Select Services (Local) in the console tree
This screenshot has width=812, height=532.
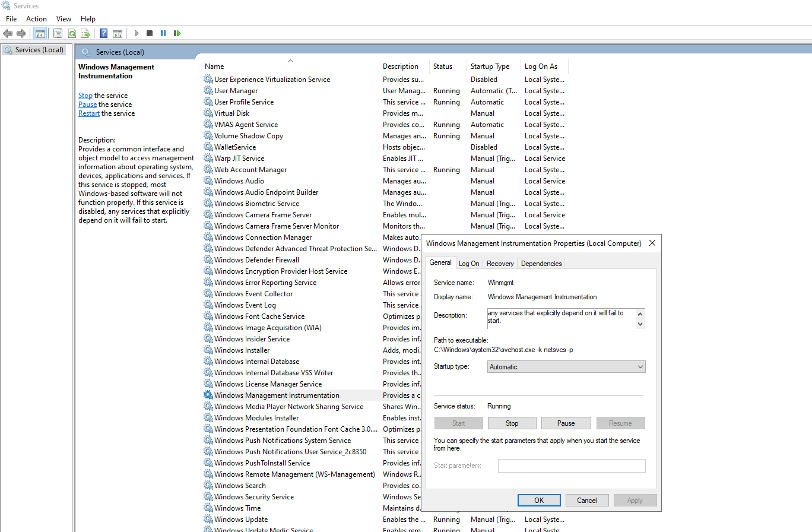34,50
